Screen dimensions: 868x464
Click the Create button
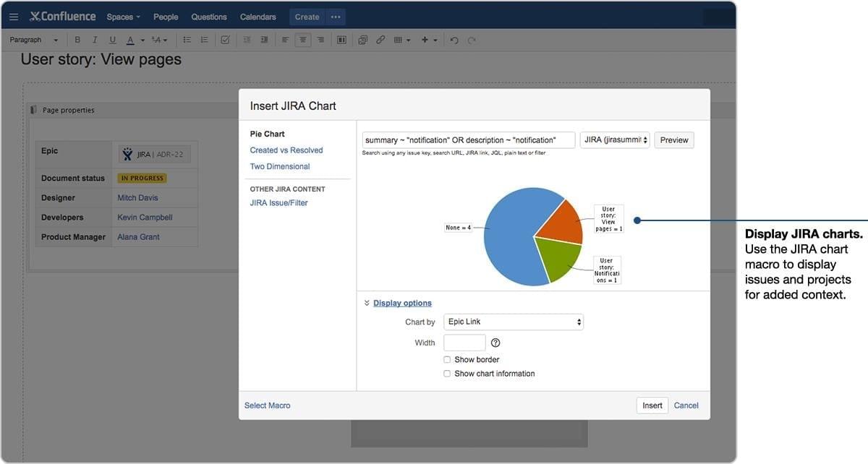coord(307,17)
